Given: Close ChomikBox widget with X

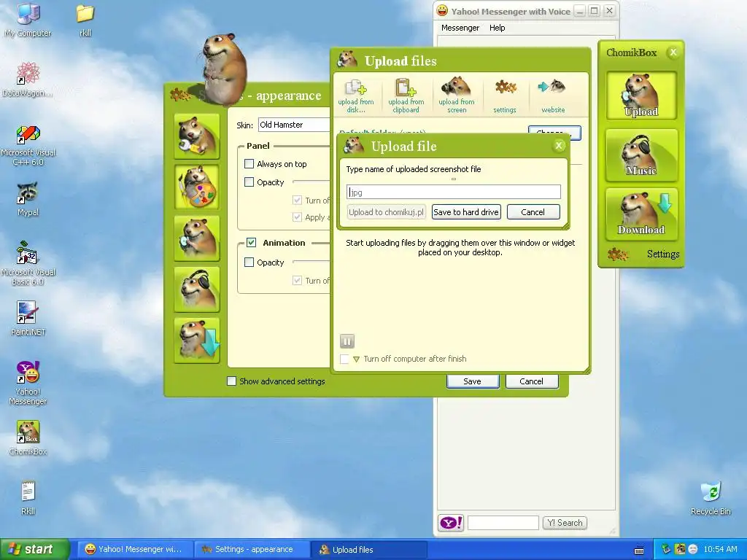Looking at the screenshot, I should tap(673, 52).
